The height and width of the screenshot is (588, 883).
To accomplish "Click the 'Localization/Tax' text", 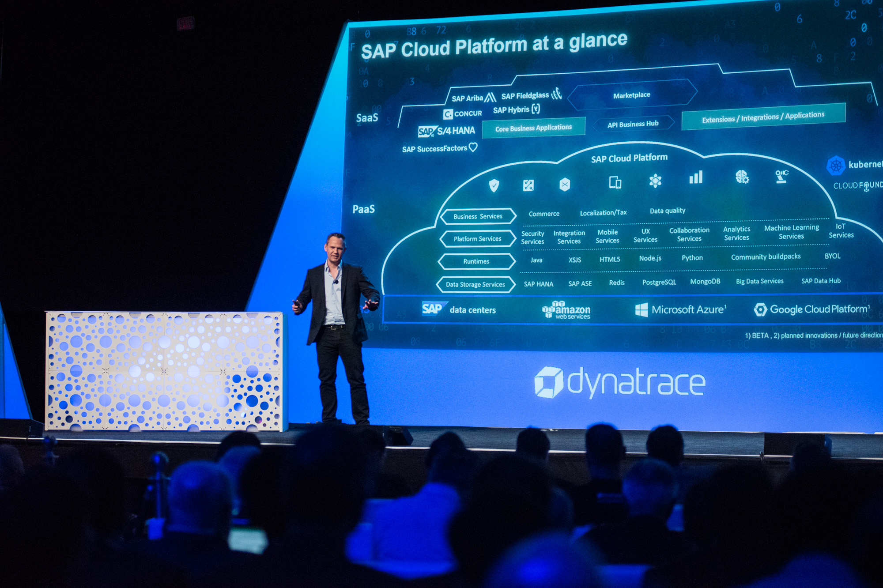I will [603, 213].
